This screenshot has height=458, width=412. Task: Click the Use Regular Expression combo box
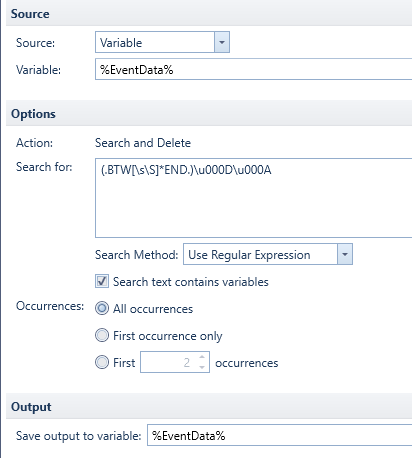(268, 254)
